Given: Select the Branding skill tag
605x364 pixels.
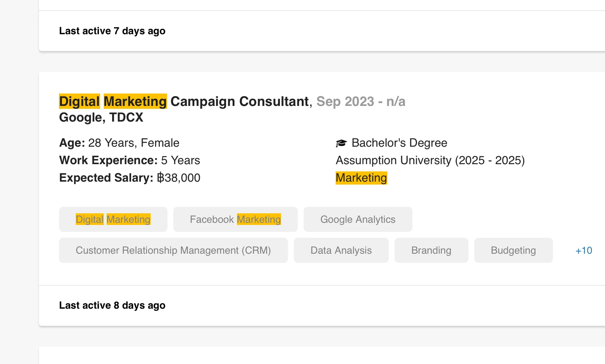Looking at the screenshot, I should [431, 250].
